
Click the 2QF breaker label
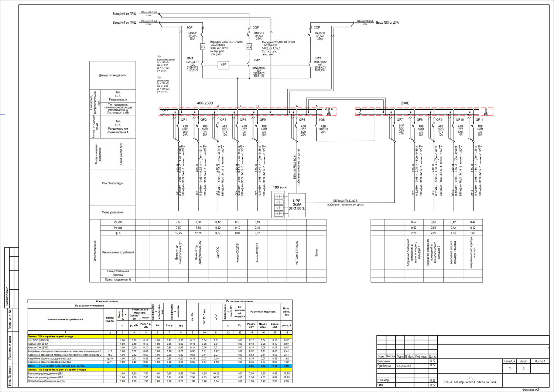(x=256, y=28)
